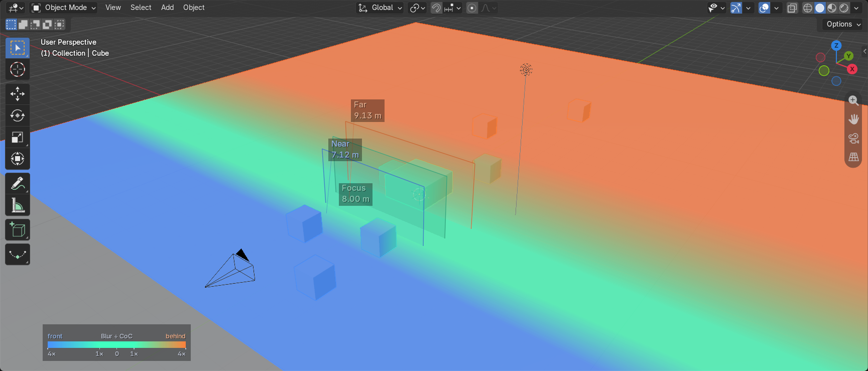Viewport: 868px width, 371px height.
Task: Open selectability and visibility dropdown
Action: point(716,8)
